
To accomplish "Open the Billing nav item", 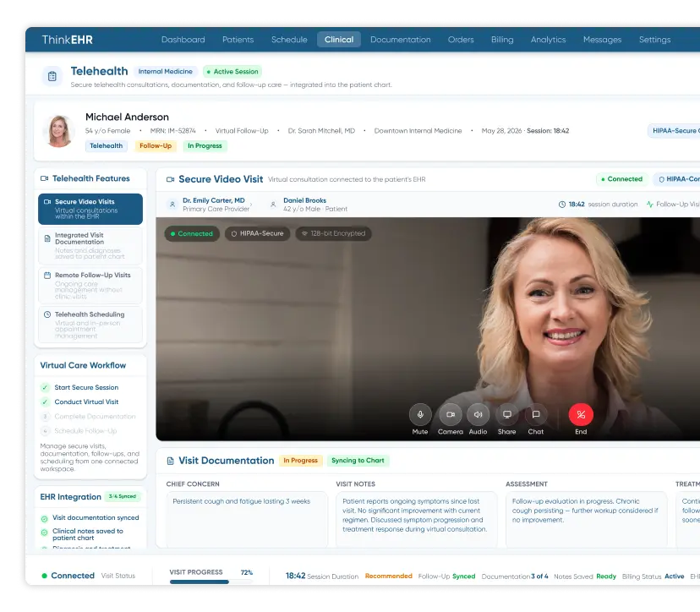I will pos(502,40).
